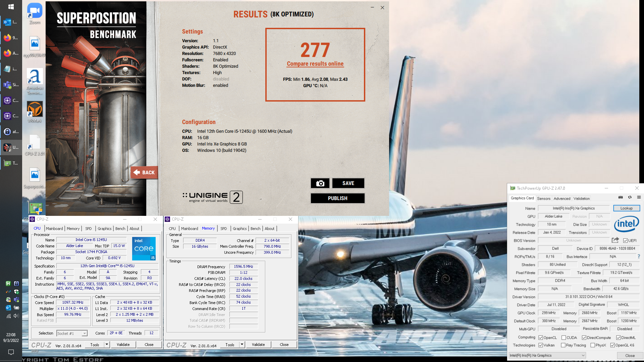Switch to the Advanced tab in GPU-Z

coord(562,198)
